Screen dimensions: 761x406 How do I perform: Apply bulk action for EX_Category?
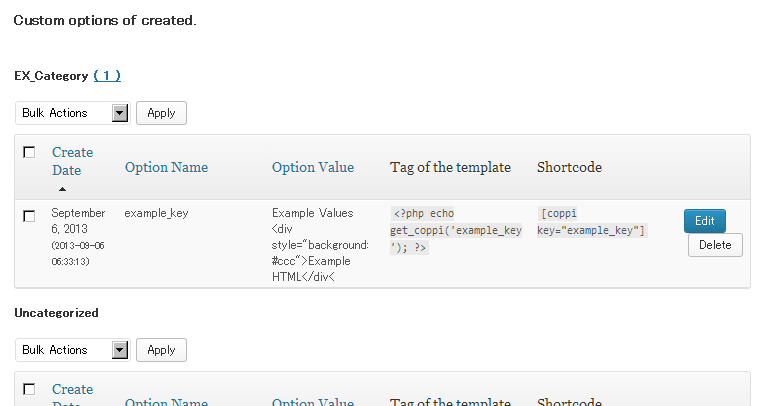pyautogui.click(x=161, y=113)
